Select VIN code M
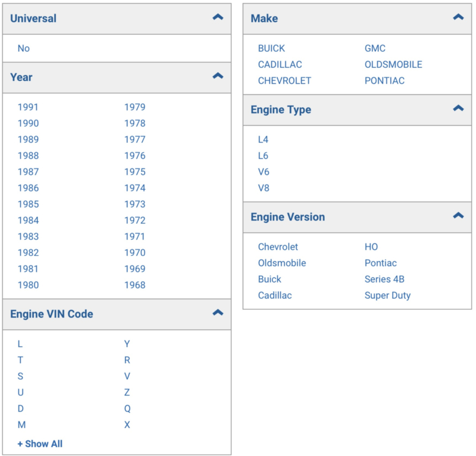476x456 pixels. 21,424
